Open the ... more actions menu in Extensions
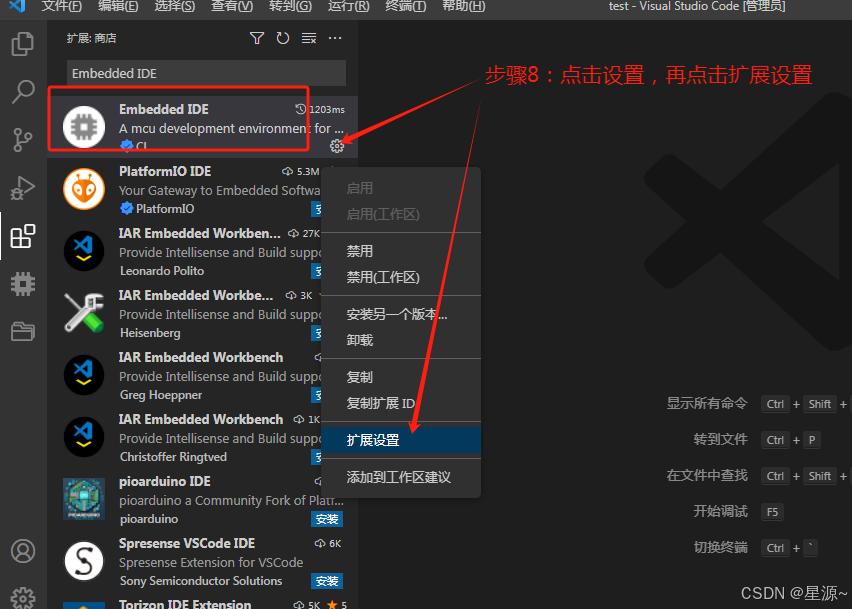This screenshot has height=609, width=852. [333, 37]
